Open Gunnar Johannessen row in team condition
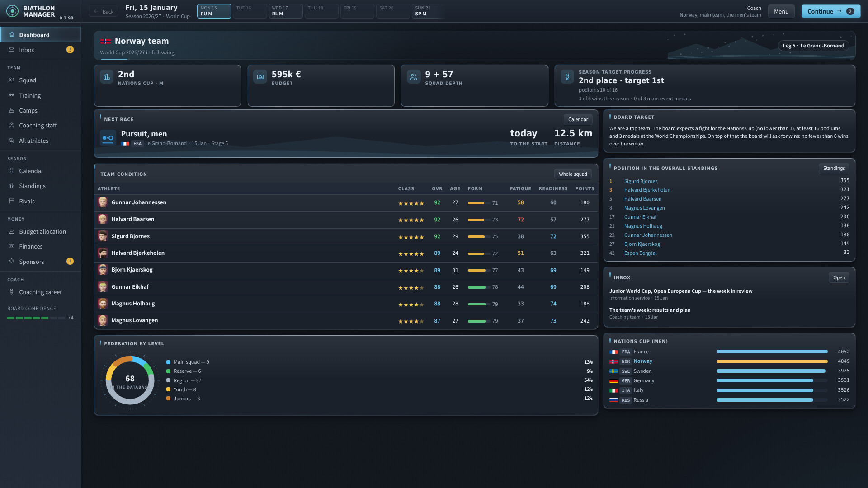Viewport: 868px width, 488px height. click(x=346, y=202)
